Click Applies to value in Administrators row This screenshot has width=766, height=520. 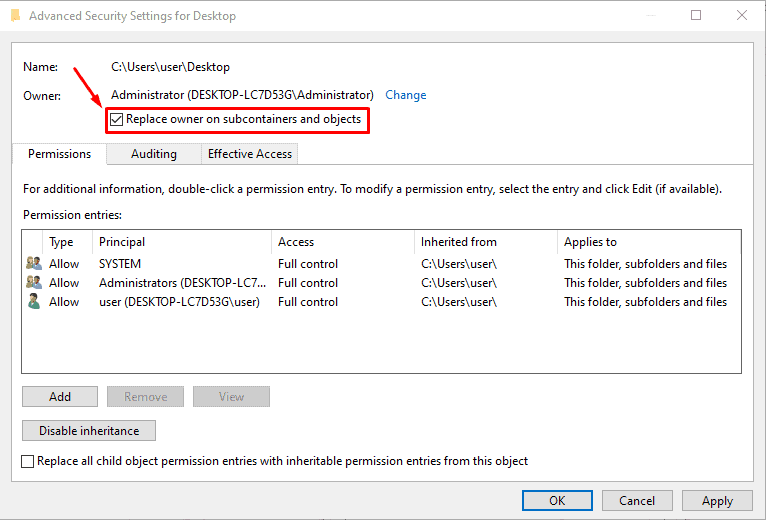[645, 283]
